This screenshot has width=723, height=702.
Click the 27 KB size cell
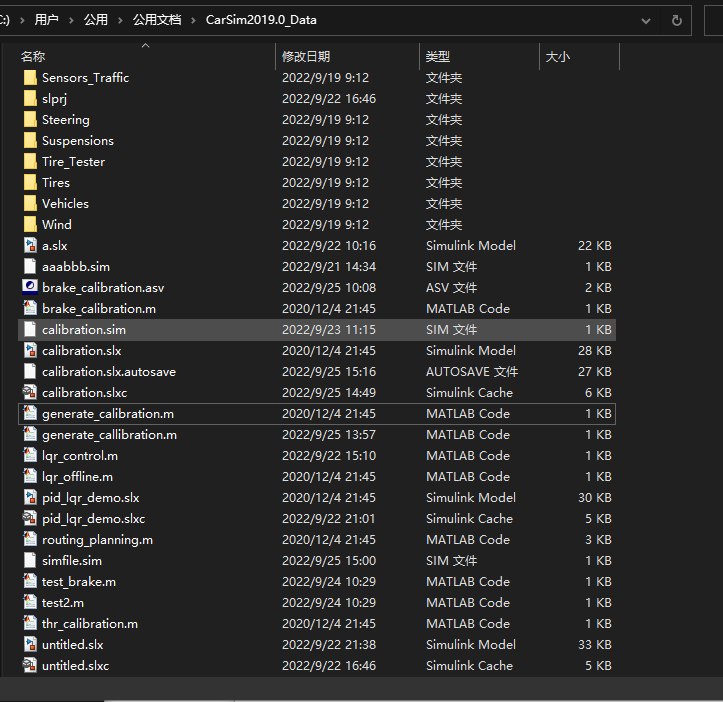click(x=595, y=371)
